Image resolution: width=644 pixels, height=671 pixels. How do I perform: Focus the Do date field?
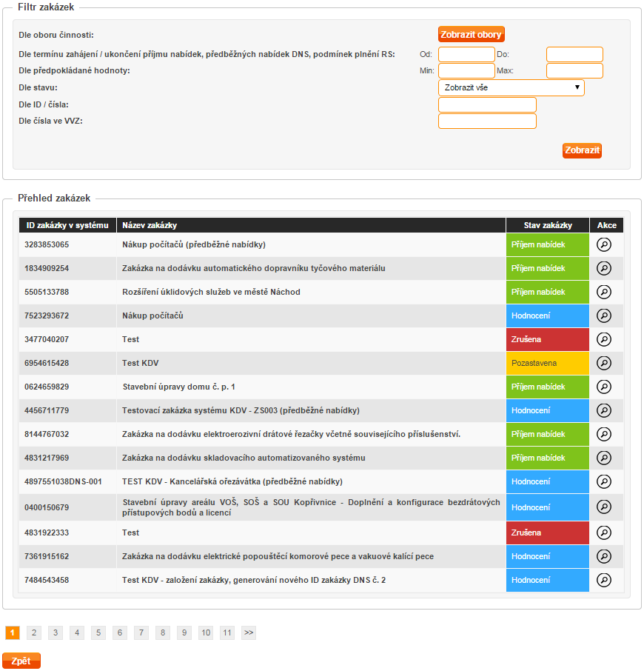point(574,54)
